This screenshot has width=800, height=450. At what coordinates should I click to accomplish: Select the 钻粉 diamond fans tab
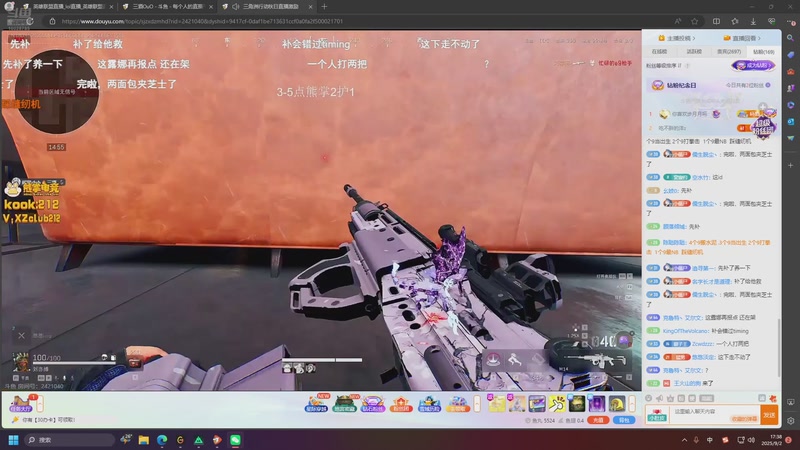click(763, 52)
